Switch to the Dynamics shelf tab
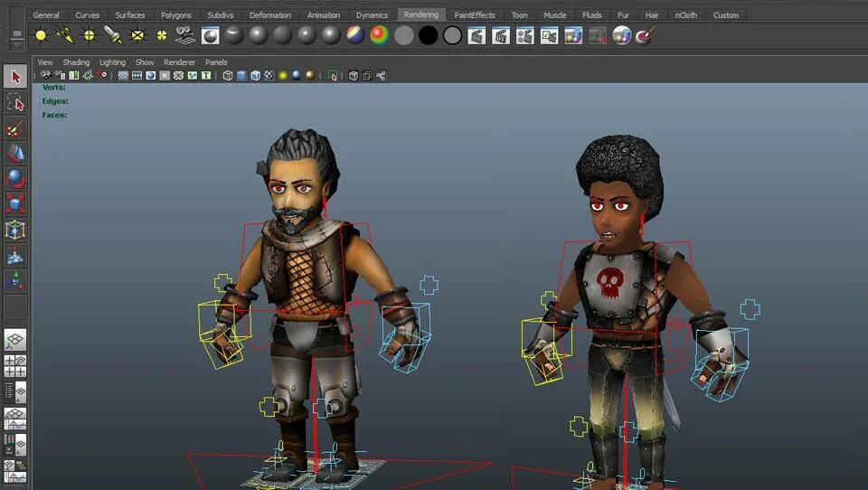Screen dimensions: 868x490 click(x=372, y=15)
